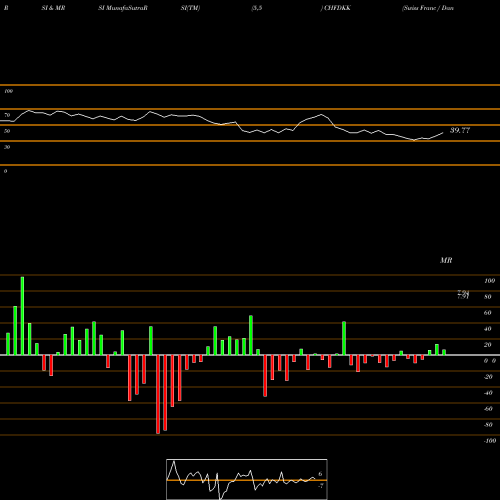Click the 'SI MunafaSutraR' header text
500x500 pixels.
123,8
